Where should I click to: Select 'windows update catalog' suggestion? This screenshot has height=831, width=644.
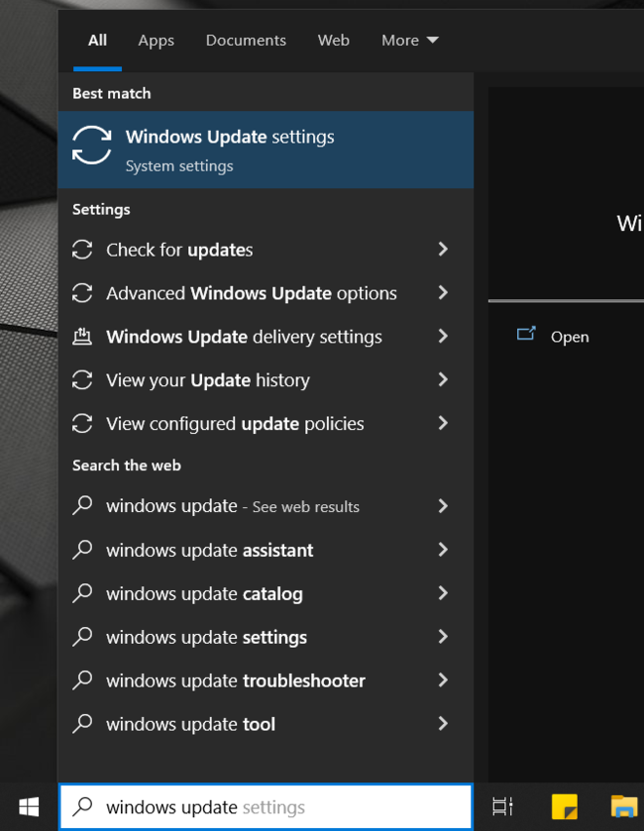click(x=266, y=593)
